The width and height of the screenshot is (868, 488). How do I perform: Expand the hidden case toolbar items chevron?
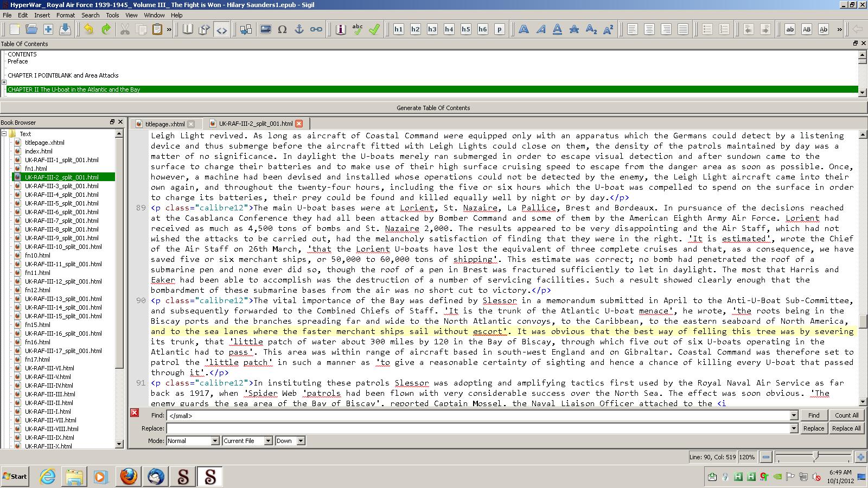coord(839,29)
